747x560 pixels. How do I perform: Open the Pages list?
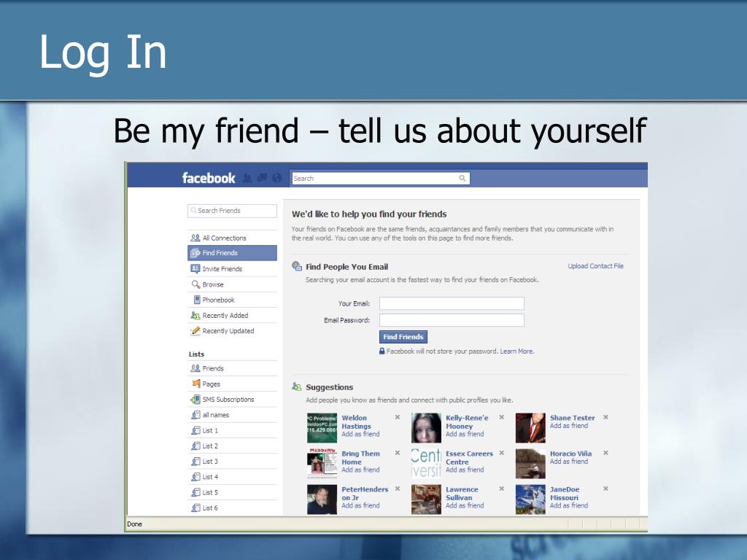(x=232, y=384)
